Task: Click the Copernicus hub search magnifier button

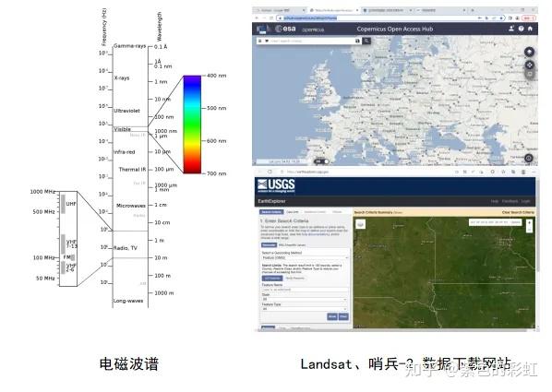Action: click(x=366, y=41)
